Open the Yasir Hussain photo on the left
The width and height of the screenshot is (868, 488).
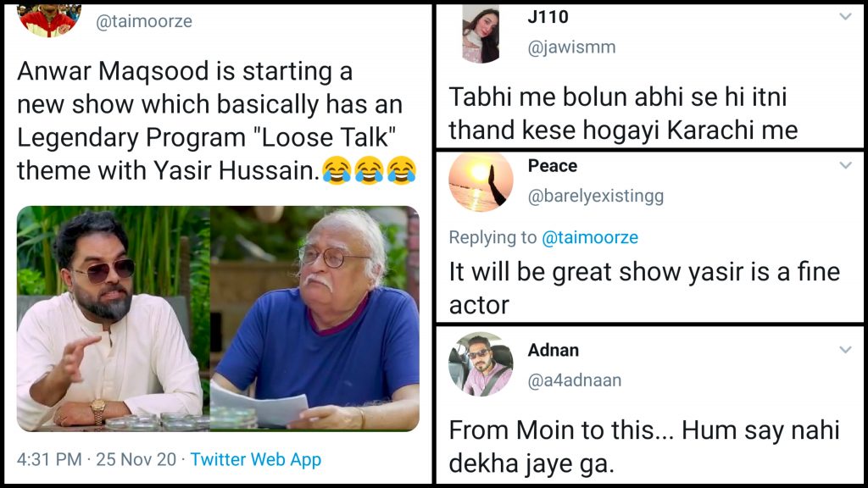113,319
